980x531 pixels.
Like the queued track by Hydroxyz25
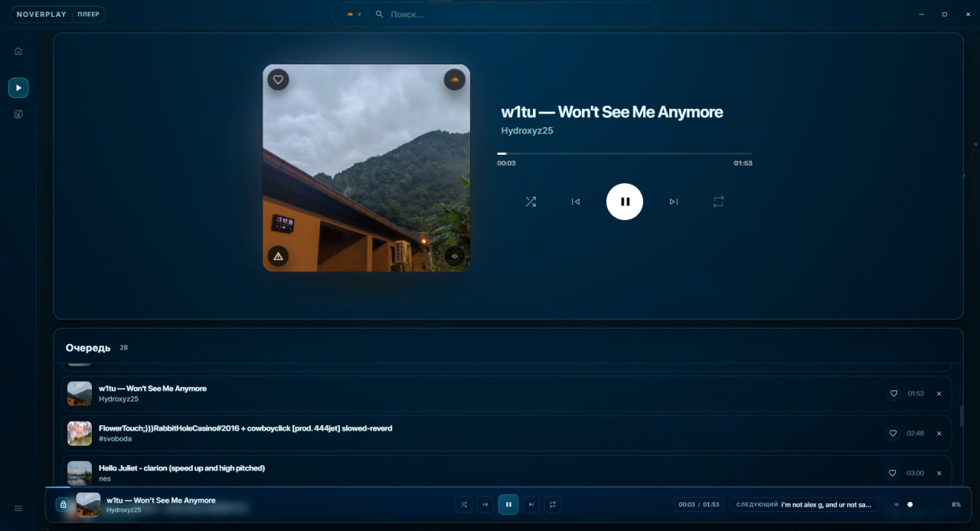tap(893, 393)
